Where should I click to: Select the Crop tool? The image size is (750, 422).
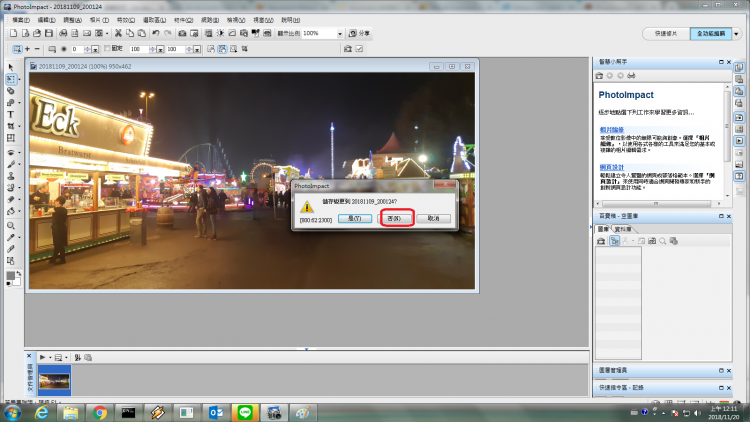click(x=11, y=126)
